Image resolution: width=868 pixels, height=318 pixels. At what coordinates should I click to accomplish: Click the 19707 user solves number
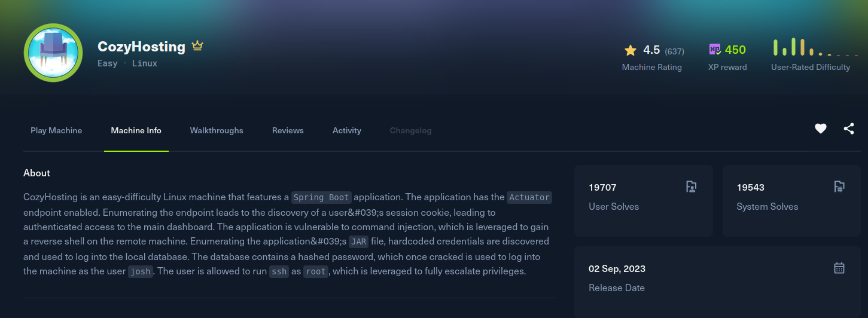point(602,187)
